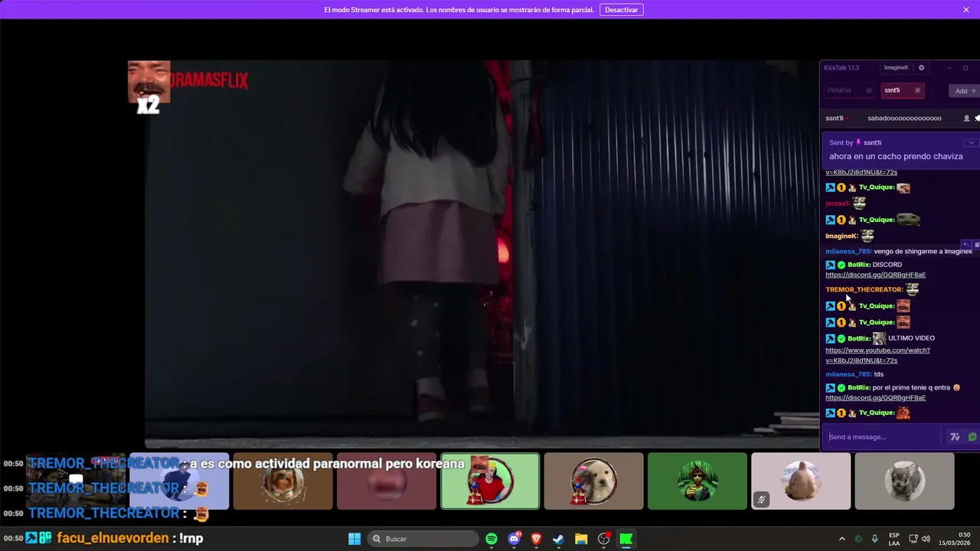Click the stream title 'sabadoooooooooooooo'

tap(904, 119)
